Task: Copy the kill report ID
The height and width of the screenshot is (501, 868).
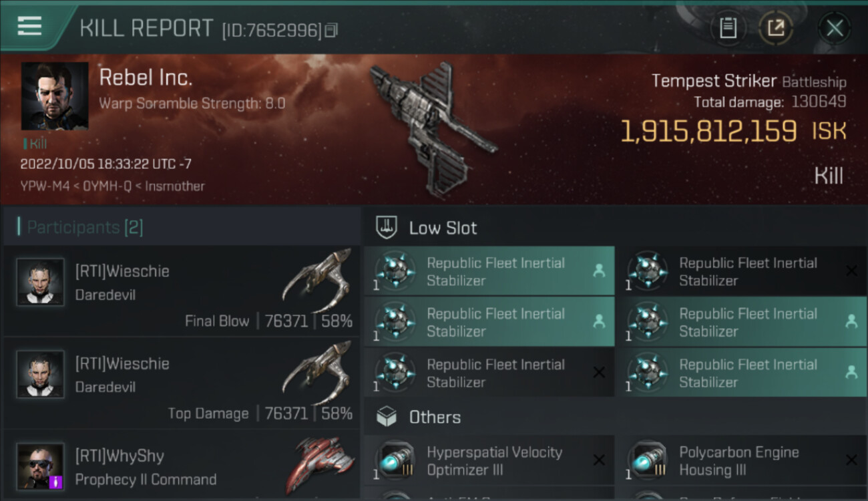Action: [331, 30]
